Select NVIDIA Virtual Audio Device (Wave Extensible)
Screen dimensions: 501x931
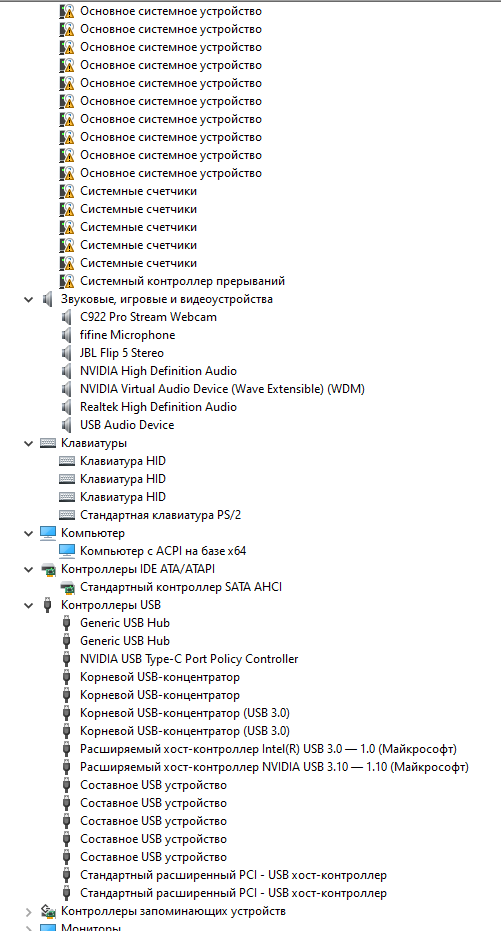click(222, 389)
